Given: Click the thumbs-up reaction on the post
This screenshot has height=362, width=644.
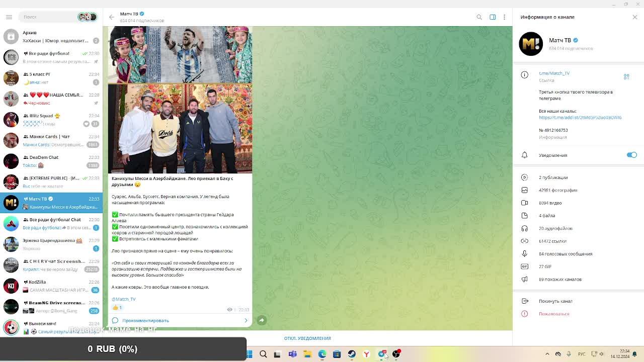Looking at the screenshot, I should point(117,307).
